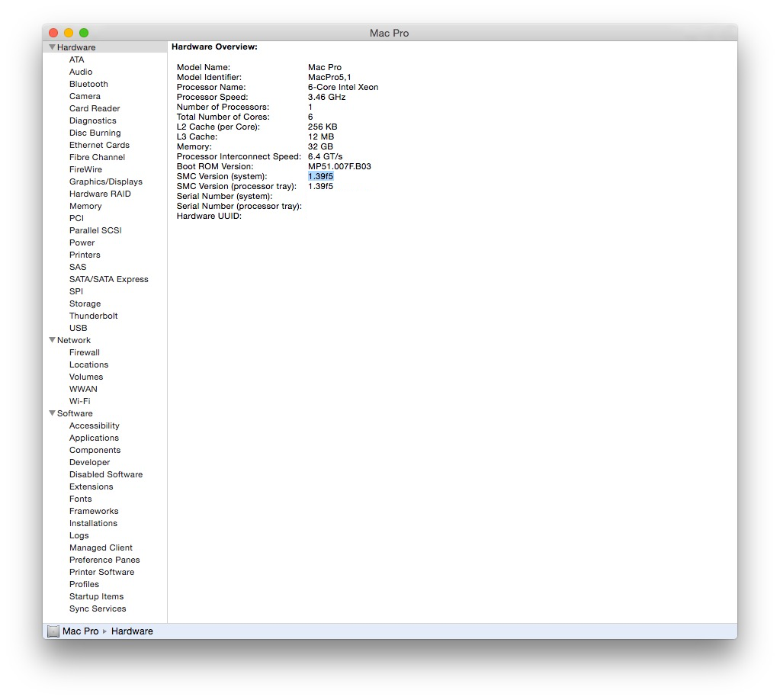The width and height of the screenshot is (780, 700).
Task: Show Printers hardware information
Action: [x=85, y=255]
